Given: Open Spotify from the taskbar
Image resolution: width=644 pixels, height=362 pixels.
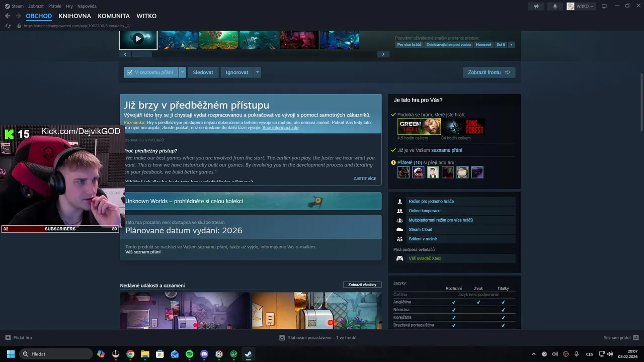Looking at the screenshot, I should [189, 354].
